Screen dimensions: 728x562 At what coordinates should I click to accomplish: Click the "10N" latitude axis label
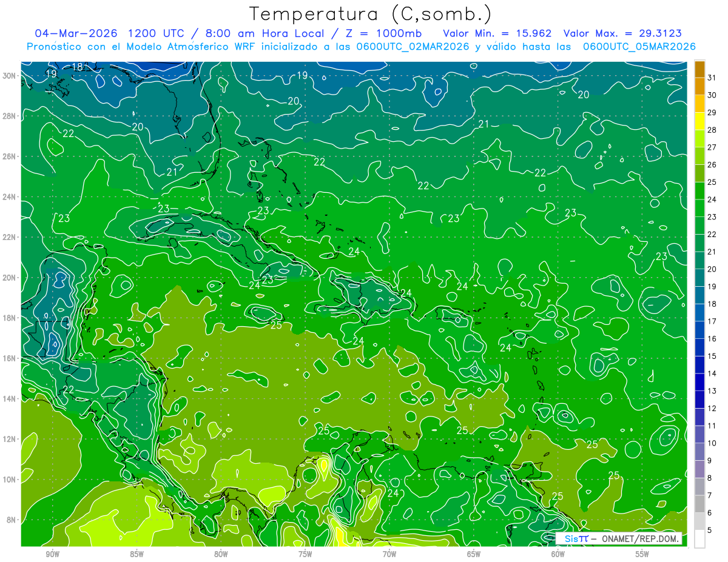pos(10,480)
